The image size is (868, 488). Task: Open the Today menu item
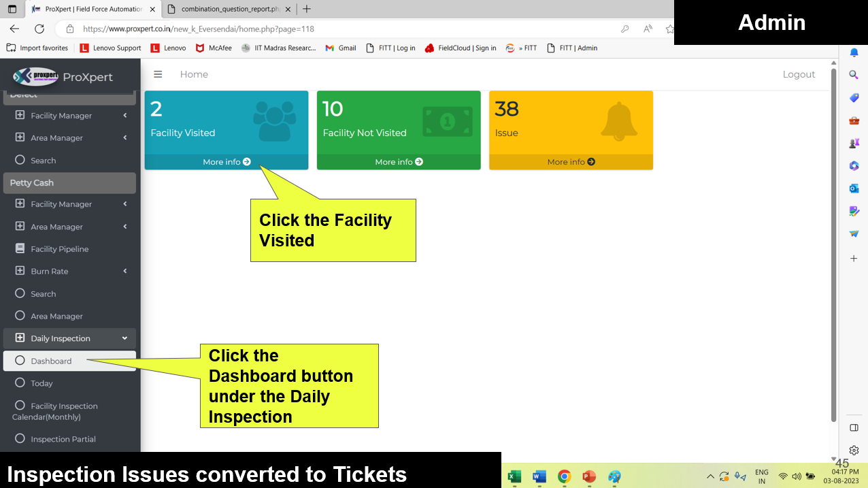point(41,383)
